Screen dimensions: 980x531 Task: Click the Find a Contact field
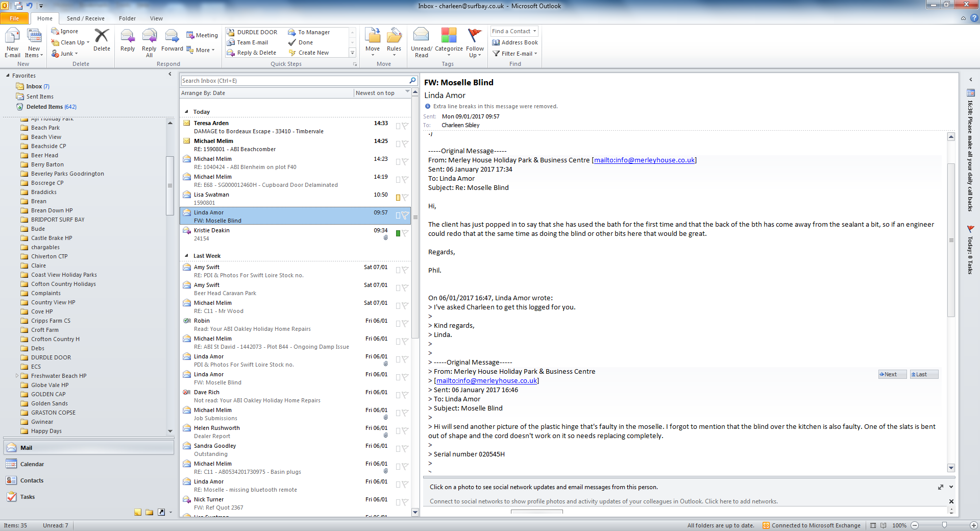click(x=514, y=31)
